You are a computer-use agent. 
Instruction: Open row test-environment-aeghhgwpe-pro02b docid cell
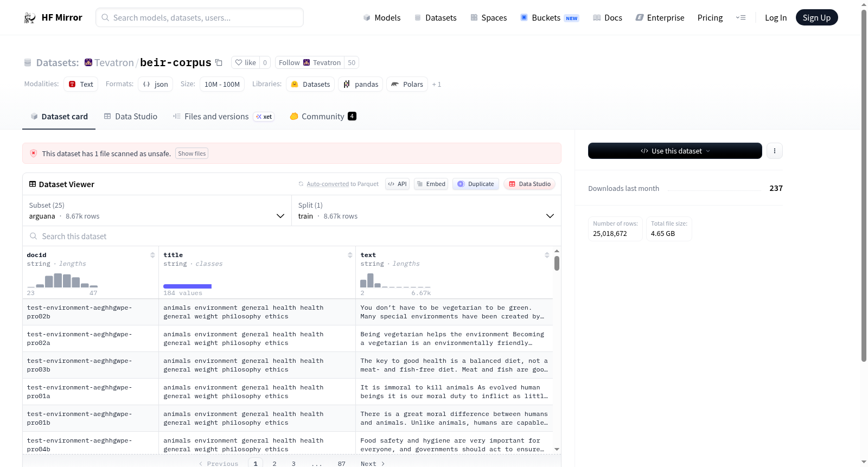coord(91,312)
